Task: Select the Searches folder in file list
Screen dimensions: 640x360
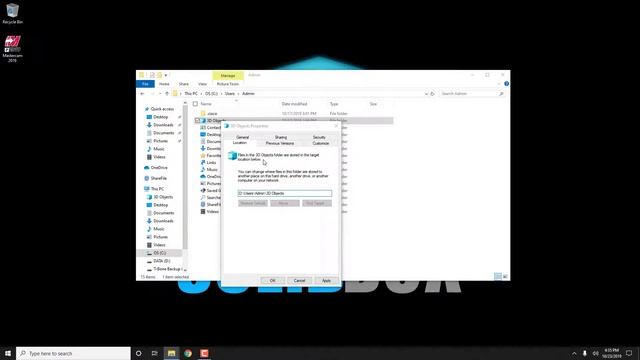Action: click(211, 198)
